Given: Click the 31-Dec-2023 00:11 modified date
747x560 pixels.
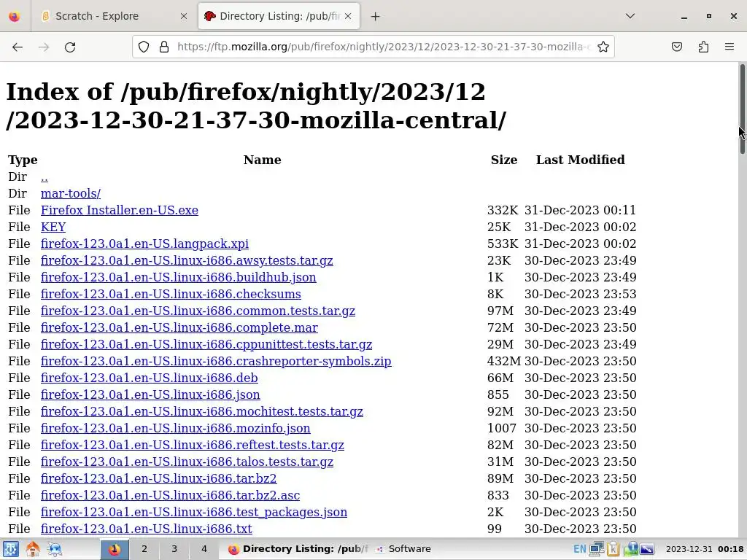Looking at the screenshot, I should [580, 210].
